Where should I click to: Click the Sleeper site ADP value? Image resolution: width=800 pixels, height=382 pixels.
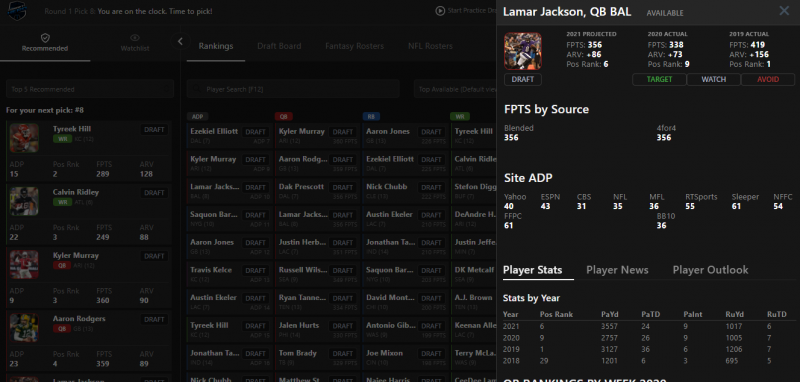tap(736, 207)
